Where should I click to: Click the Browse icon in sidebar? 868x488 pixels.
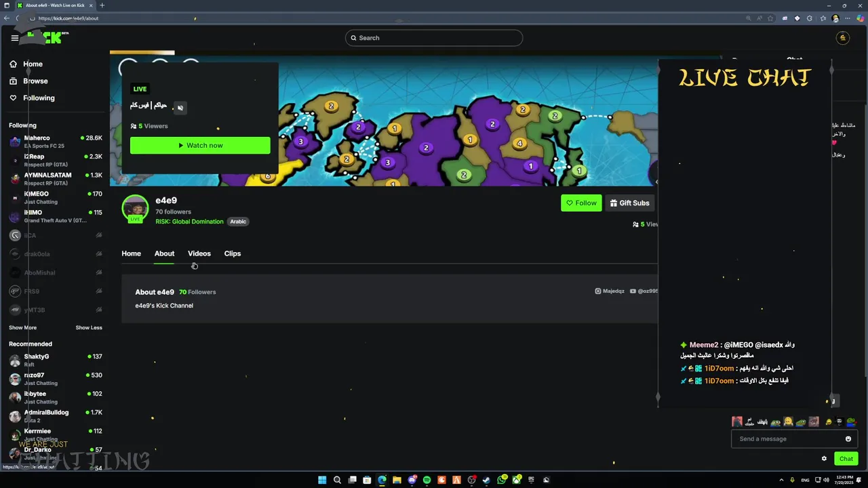pyautogui.click(x=13, y=81)
